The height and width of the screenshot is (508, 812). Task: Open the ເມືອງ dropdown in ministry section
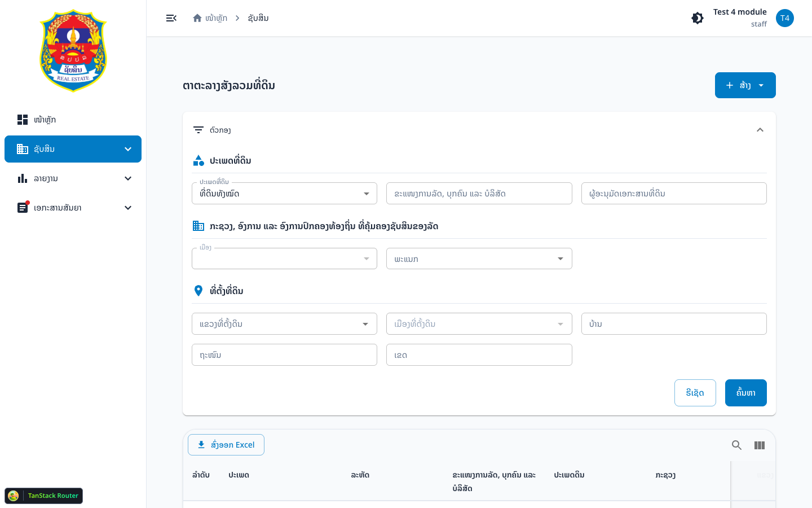pyautogui.click(x=284, y=259)
